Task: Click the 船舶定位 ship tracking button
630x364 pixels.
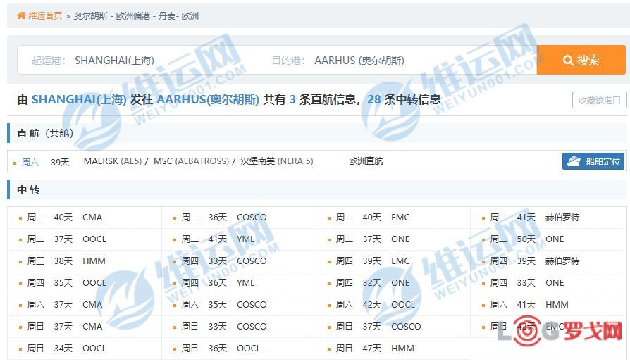Action: pos(594,161)
